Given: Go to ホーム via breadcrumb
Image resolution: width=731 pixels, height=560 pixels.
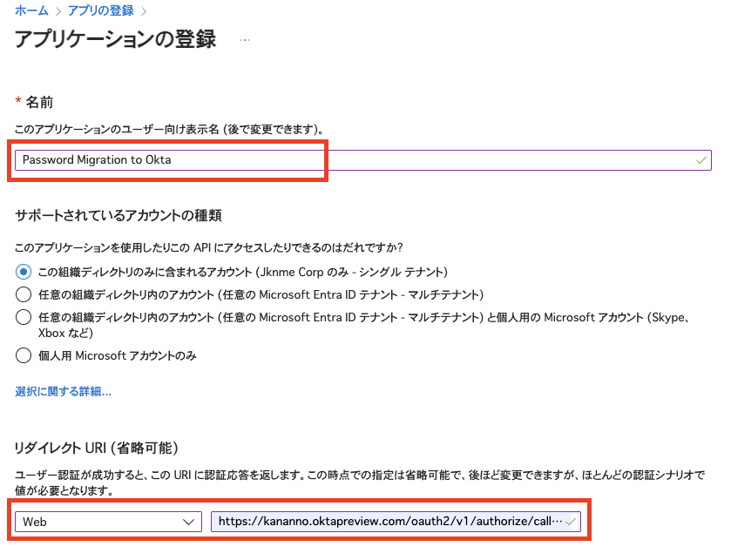Looking at the screenshot, I should (x=30, y=11).
